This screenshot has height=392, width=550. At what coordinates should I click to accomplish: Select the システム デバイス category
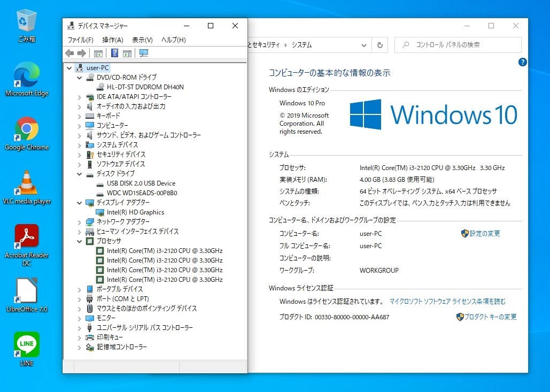[x=117, y=145]
